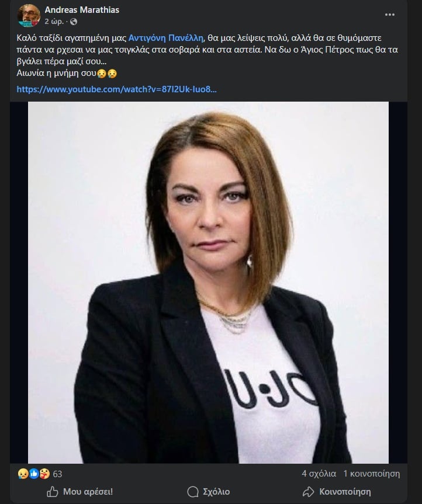This screenshot has width=422, height=504.
Task: View the 1 κοινοποίηση shares
Action: pyautogui.click(x=372, y=474)
